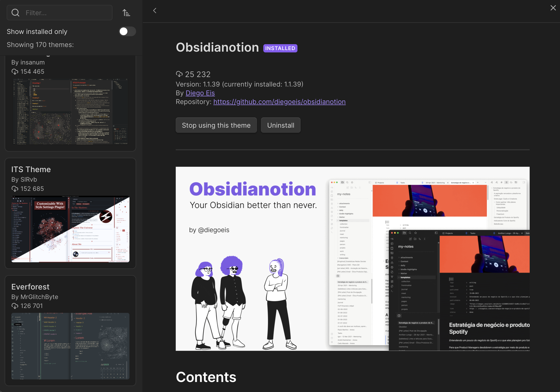Focus the Filter themes input field
Screen dimensions: 560x392
[x=60, y=13]
